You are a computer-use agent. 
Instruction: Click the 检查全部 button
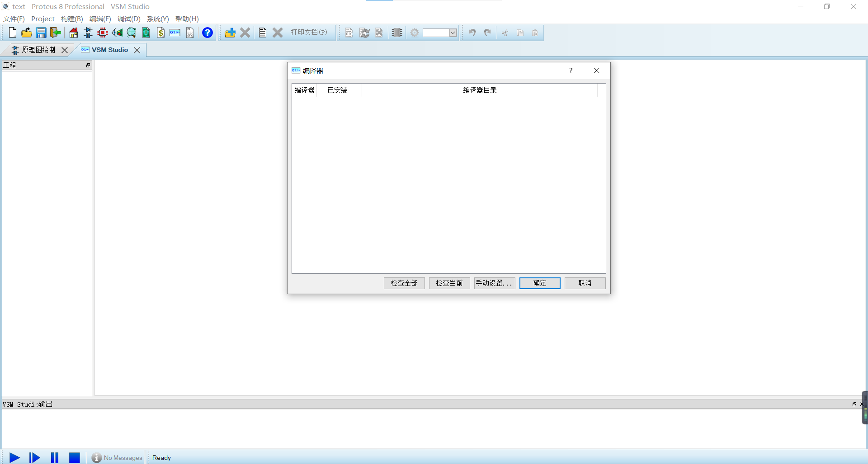(404, 283)
